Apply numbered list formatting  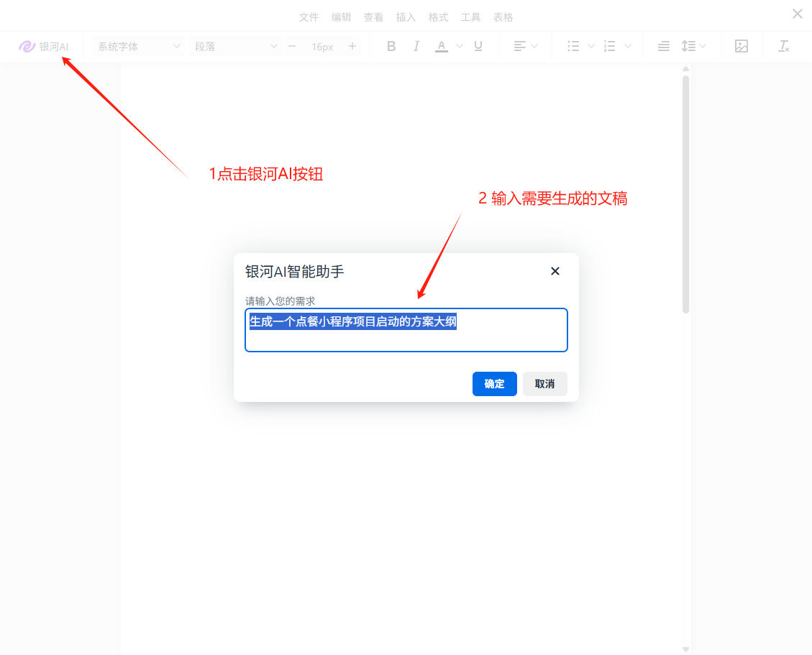[x=609, y=47]
